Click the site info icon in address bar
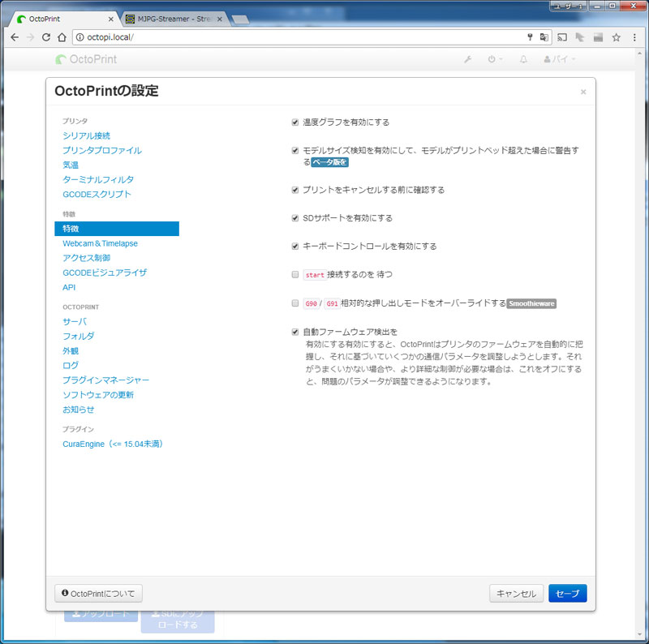The height and width of the screenshot is (644, 649). (80, 37)
